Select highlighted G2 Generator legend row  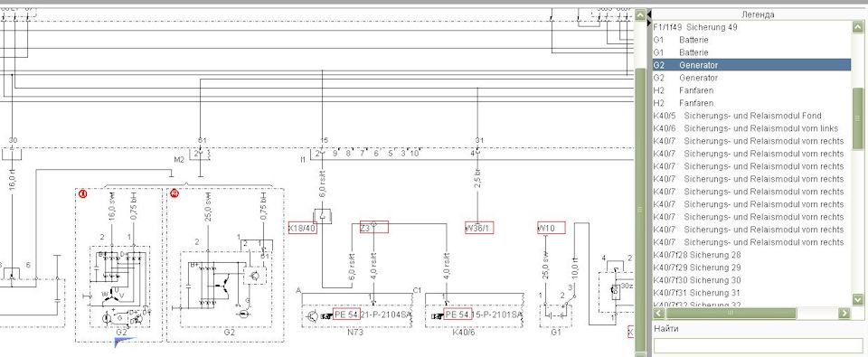click(x=751, y=65)
